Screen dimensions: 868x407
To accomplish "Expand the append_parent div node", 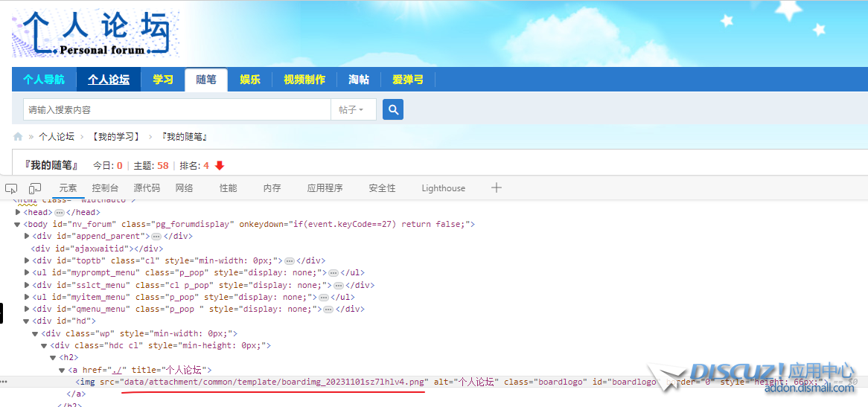I will pyautogui.click(x=28, y=236).
